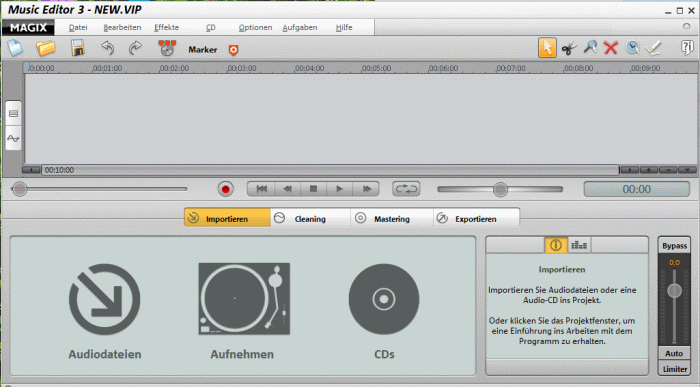The width and height of the screenshot is (700, 387).
Task: Click timeline scroll right arrow
Action: 629,170
